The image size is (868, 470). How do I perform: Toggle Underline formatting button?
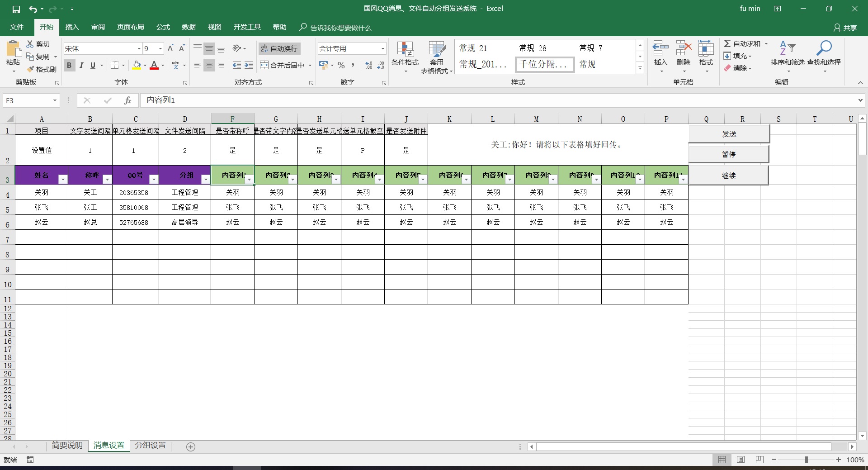coord(93,65)
